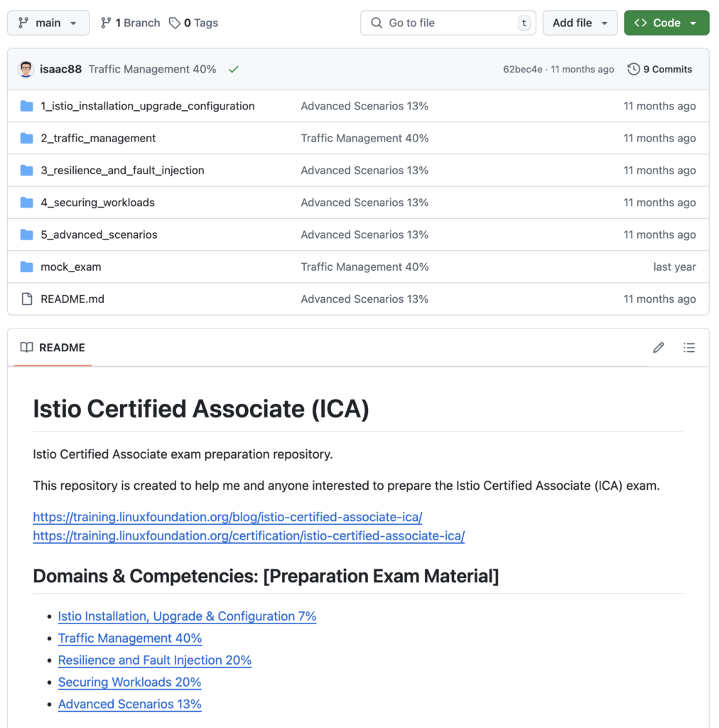Image resolution: width=719 pixels, height=728 pixels.
Task: Click the Domains & Competencies heading
Action: 266,576
